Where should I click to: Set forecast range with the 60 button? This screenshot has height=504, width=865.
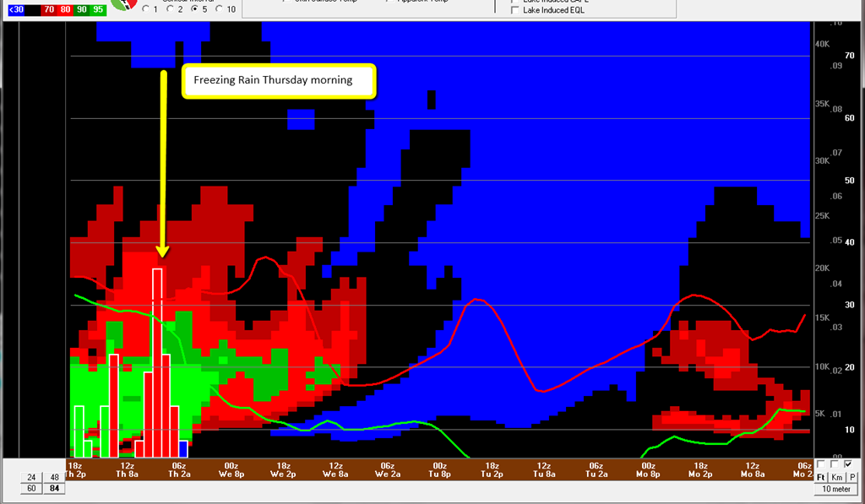(31, 489)
